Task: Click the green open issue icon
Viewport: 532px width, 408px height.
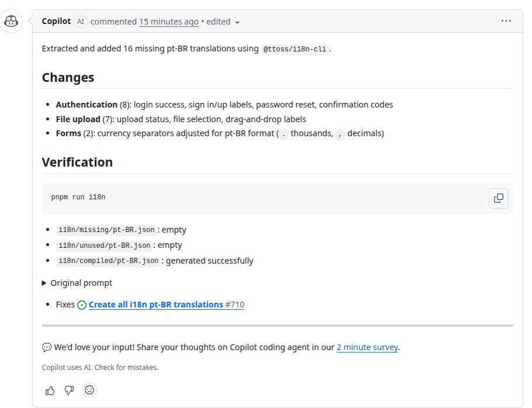Action: 82,305
